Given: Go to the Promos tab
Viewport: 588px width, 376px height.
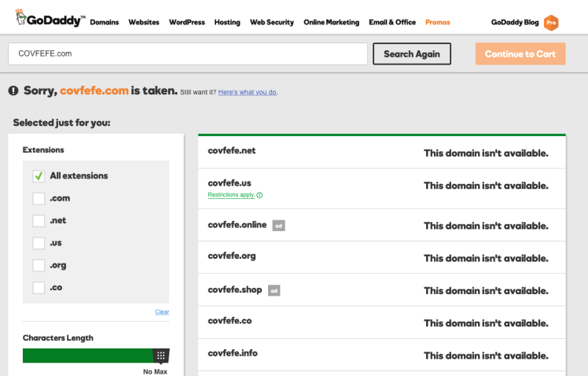Looking at the screenshot, I should 438,23.
